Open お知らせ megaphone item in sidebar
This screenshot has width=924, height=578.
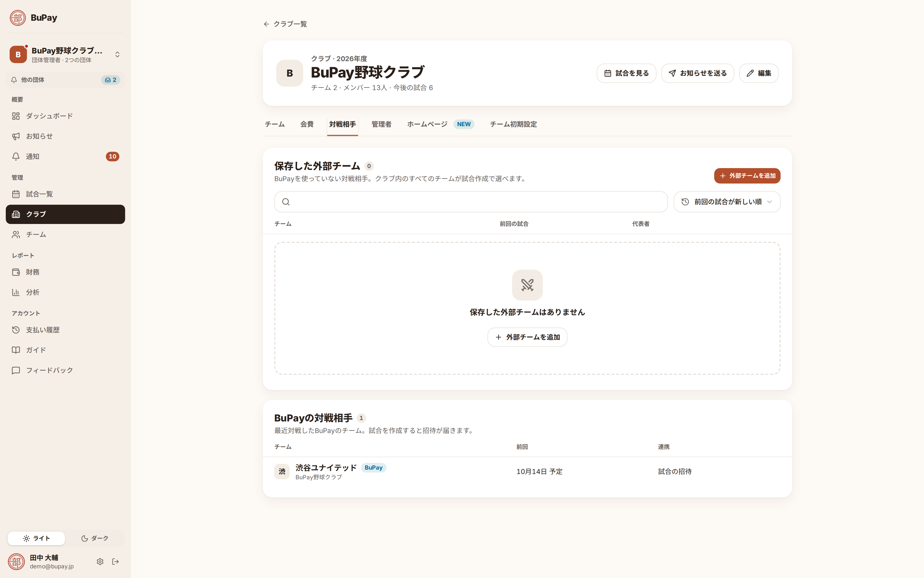[x=65, y=136]
